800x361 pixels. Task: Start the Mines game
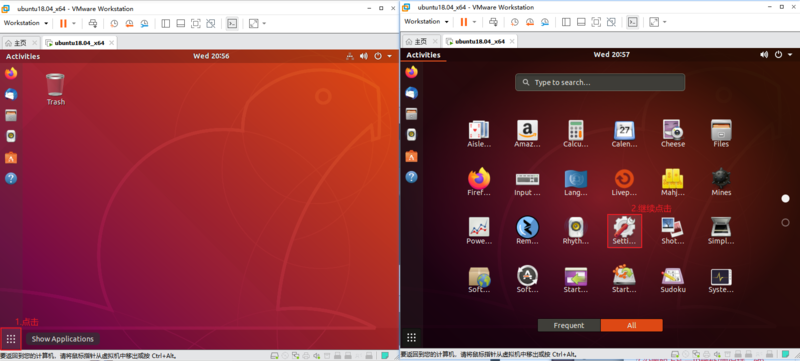pyautogui.click(x=721, y=183)
